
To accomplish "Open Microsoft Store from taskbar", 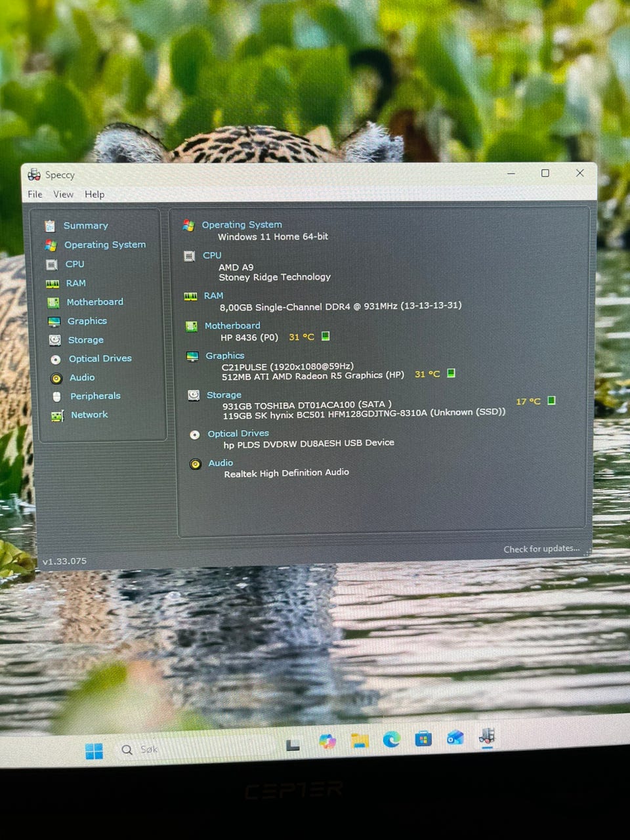I will 423,740.
